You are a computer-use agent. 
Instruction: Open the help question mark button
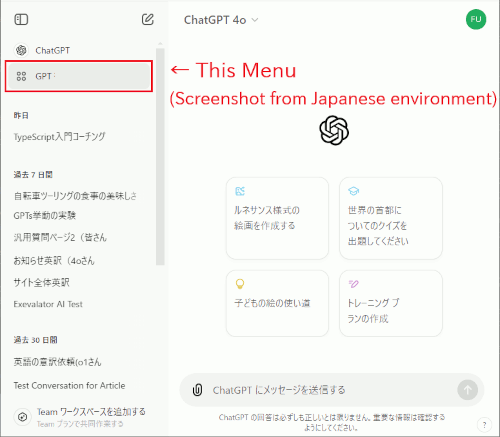tap(484, 425)
